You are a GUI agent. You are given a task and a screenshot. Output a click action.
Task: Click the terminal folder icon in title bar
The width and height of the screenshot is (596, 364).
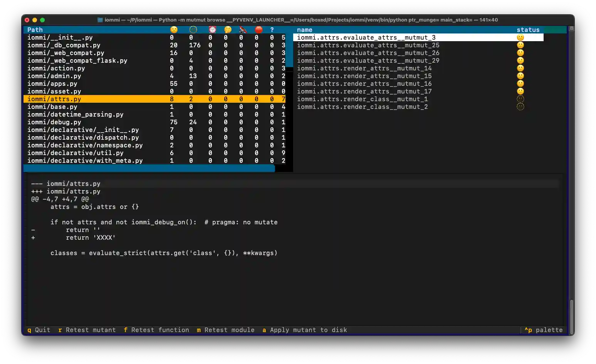[100, 20]
